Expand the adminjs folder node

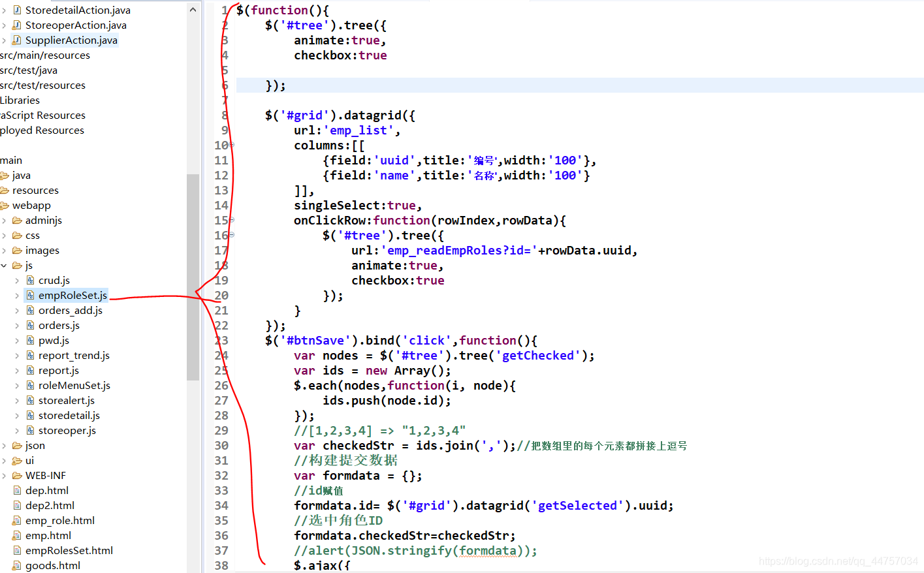pos(4,220)
